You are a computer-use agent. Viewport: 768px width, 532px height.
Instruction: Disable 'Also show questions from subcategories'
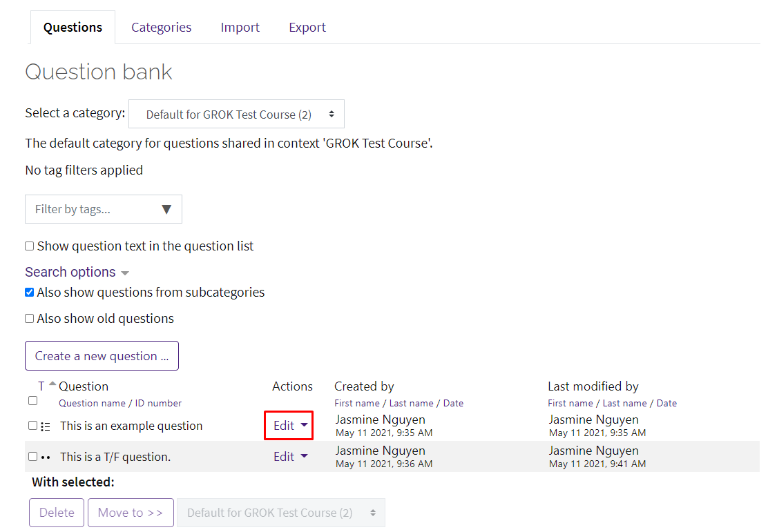[x=29, y=292]
